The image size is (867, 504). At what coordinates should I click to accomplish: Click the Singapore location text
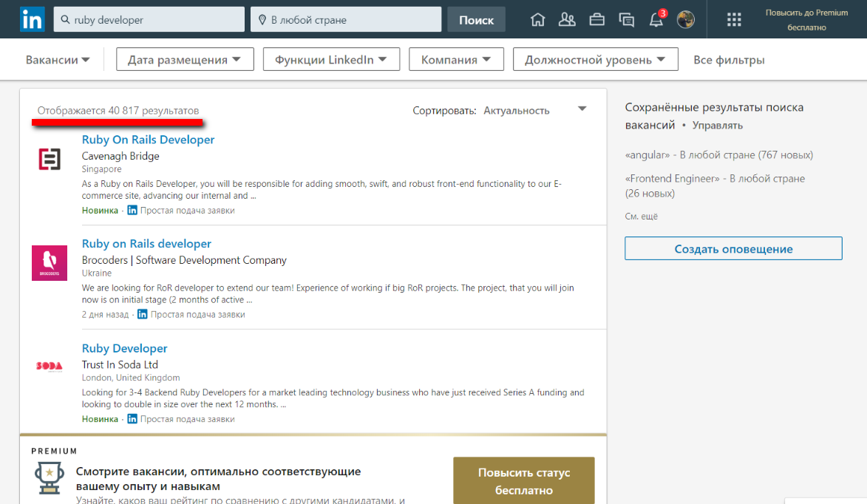pyautogui.click(x=102, y=169)
